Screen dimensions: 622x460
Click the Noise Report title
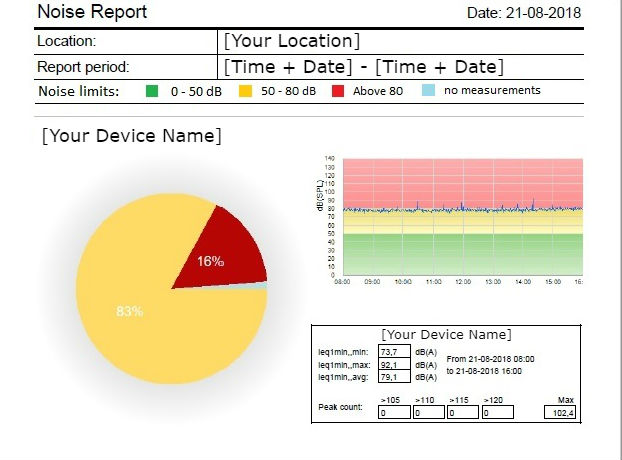92,12
